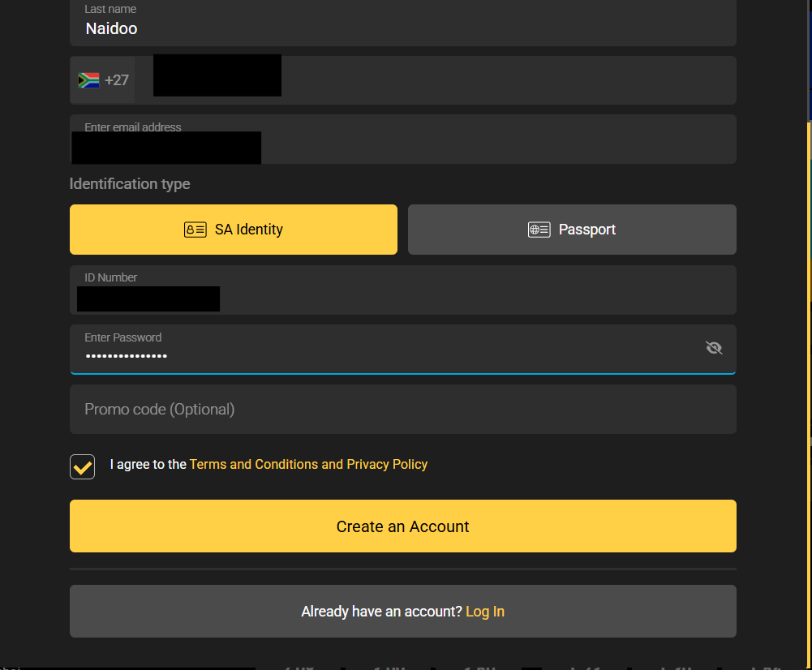Click the Enter email address field
Image resolution: width=812 pixels, height=670 pixels.
[x=403, y=139]
